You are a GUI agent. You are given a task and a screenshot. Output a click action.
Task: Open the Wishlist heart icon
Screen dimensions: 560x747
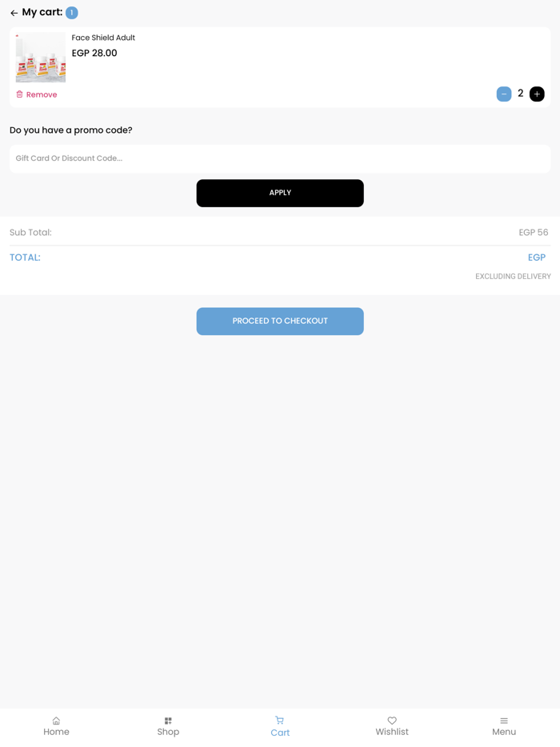(x=392, y=721)
